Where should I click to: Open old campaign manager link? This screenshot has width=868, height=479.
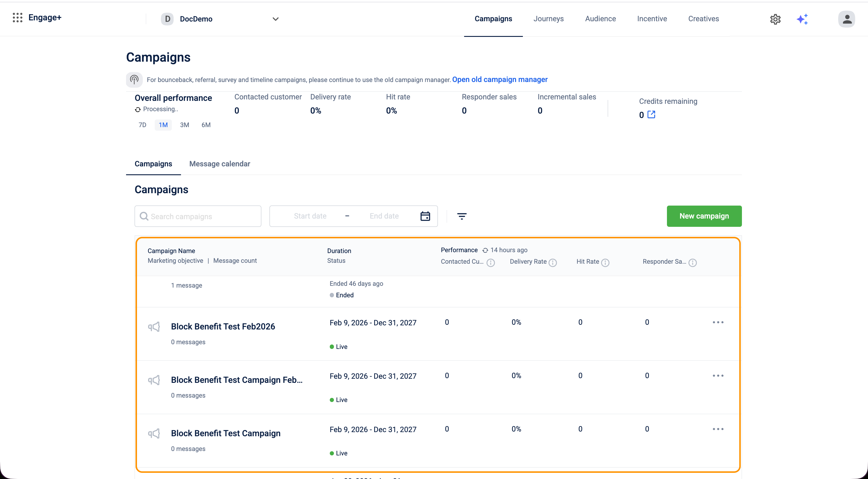pyautogui.click(x=500, y=79)
